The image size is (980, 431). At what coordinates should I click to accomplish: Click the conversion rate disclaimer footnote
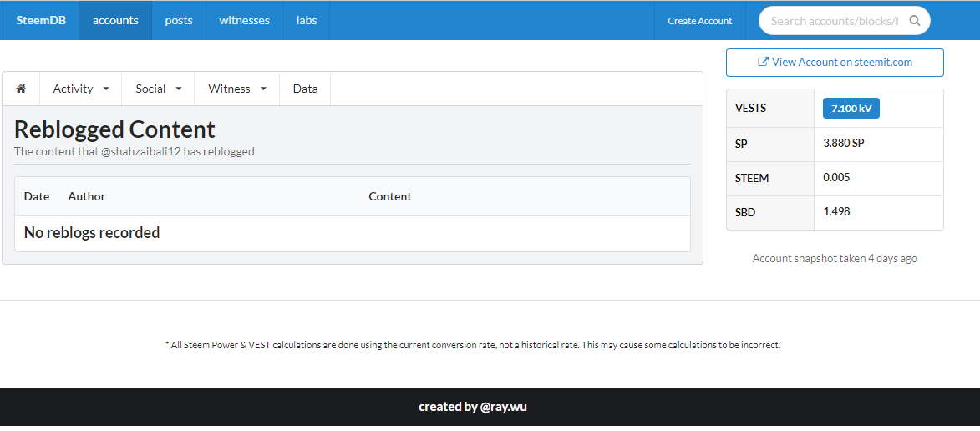coord(473,345)
